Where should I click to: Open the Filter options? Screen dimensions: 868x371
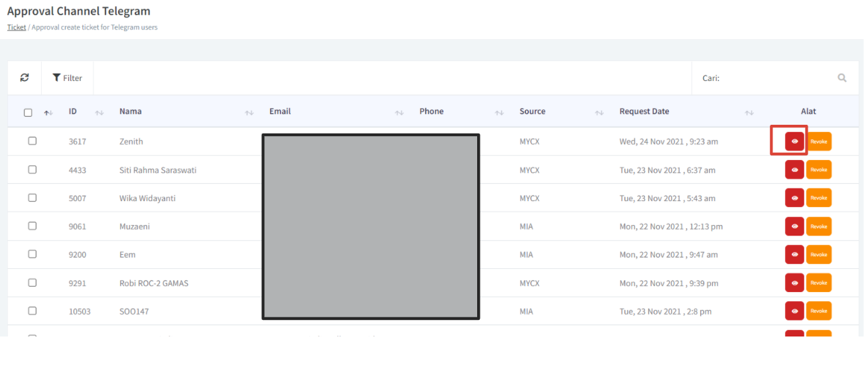tap(67, 78)
